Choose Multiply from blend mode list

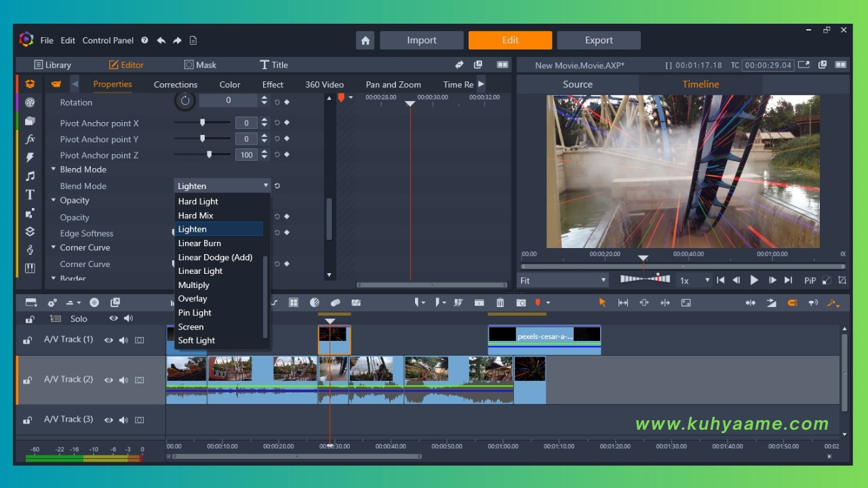(x=194, y=285)
